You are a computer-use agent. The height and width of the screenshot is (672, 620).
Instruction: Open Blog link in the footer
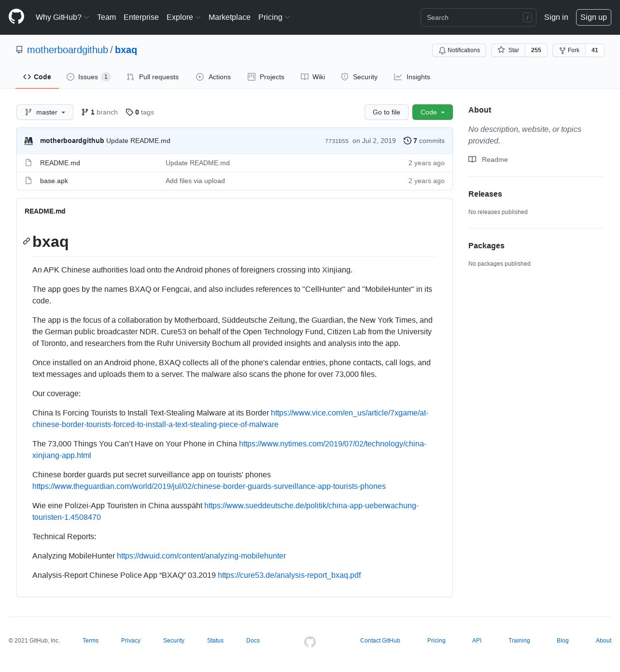click(x=563, y=641)
